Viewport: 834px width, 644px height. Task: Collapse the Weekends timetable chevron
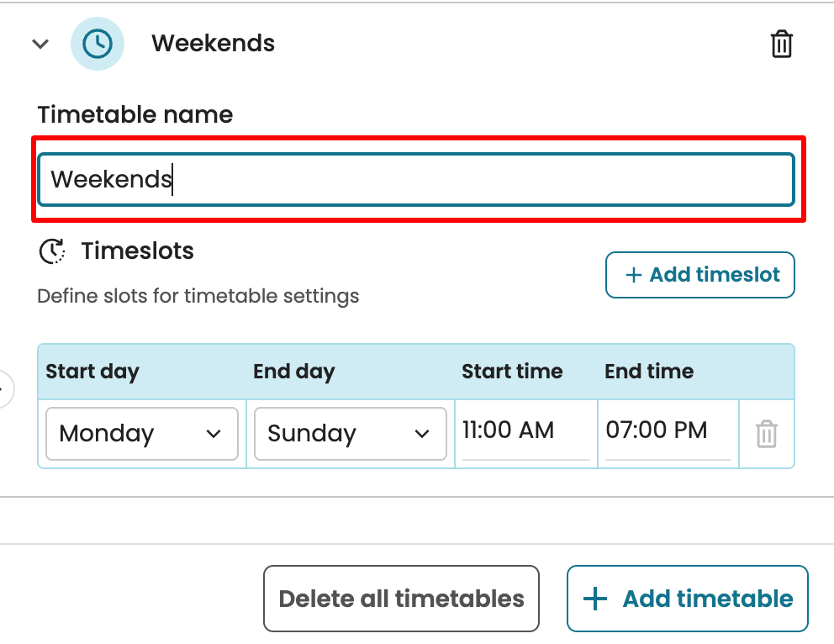tap(40, 44)
